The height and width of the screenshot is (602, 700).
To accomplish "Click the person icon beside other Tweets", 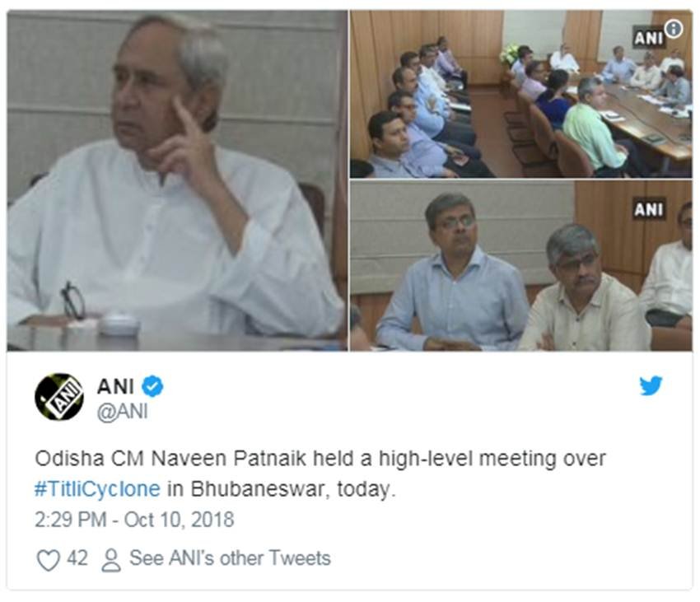I will pos(110,561).
